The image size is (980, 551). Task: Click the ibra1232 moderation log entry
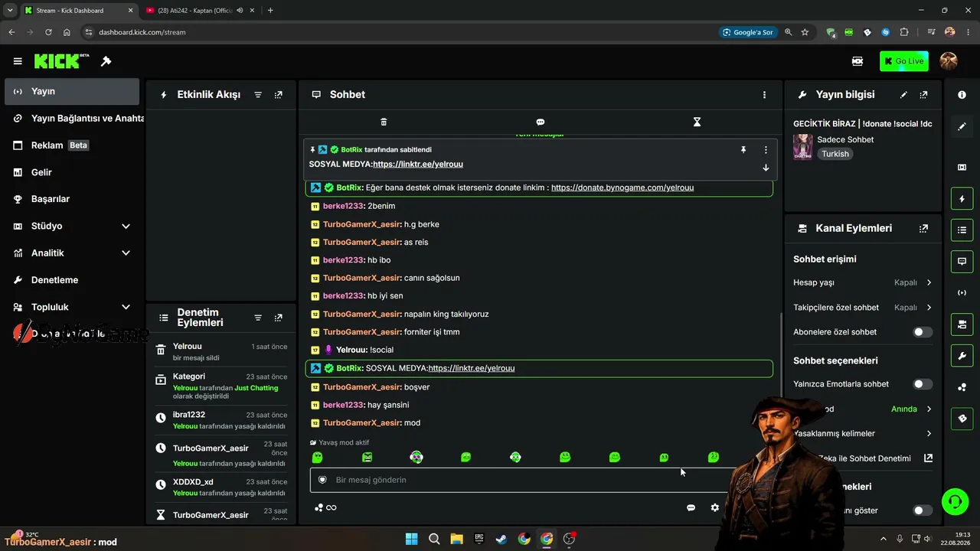220,420
